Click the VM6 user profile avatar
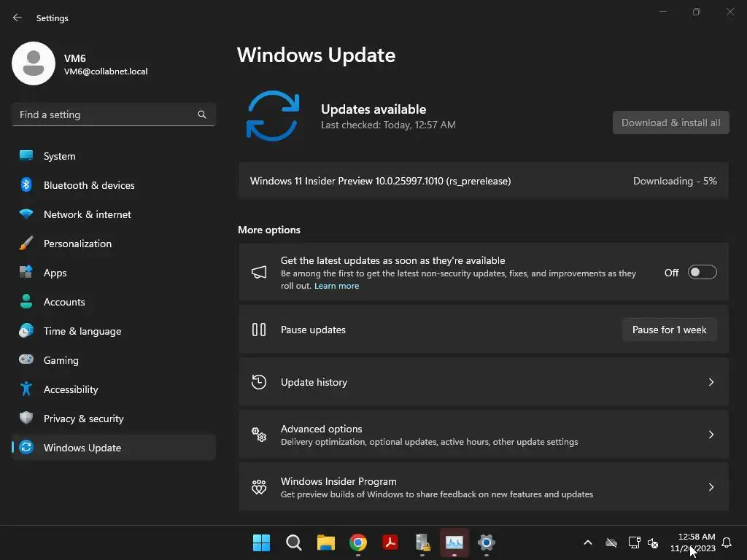747x560 pixels. coord(34,63)
